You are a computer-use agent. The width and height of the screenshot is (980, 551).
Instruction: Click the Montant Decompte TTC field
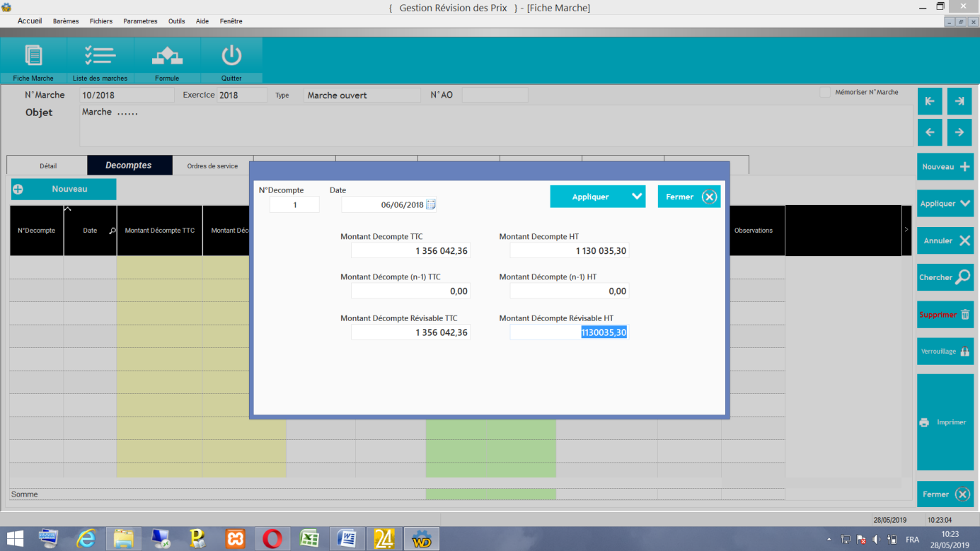(410, 251)
